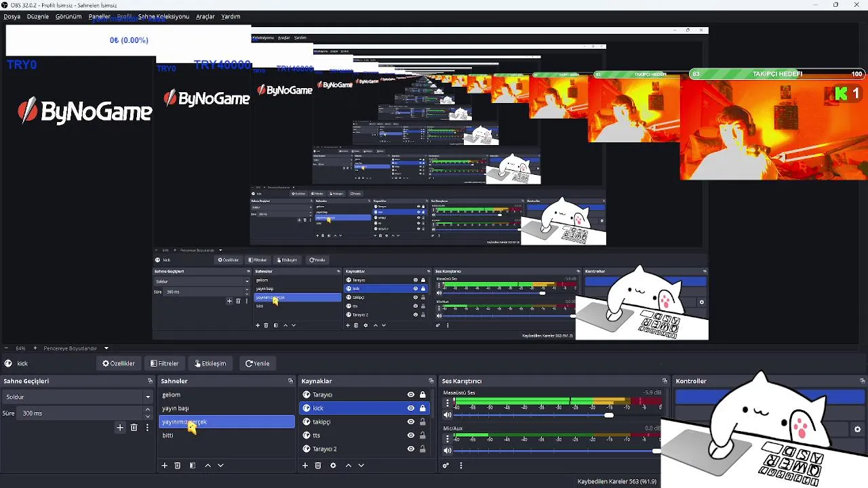
Task: Add a new source with the plus icon in Kaynaklar
Action: (x=305, y=466)
